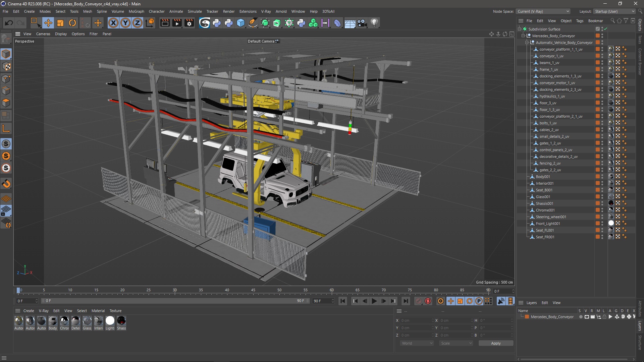Add a Light object bulb icon
644x362 pixels.
[374, 23]
